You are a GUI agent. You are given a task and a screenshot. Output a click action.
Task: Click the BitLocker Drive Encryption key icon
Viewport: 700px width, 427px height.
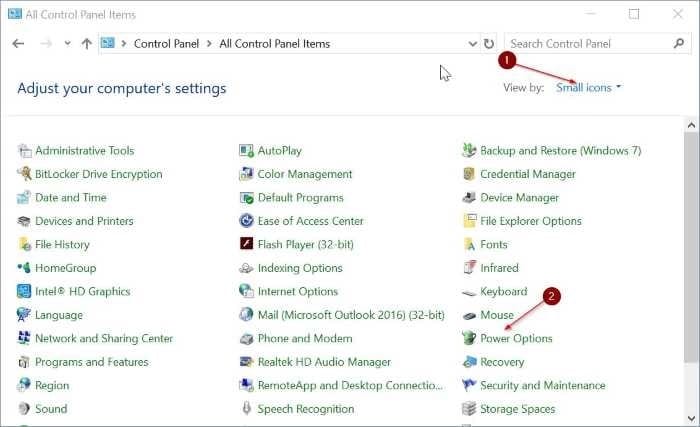[24, 174]
